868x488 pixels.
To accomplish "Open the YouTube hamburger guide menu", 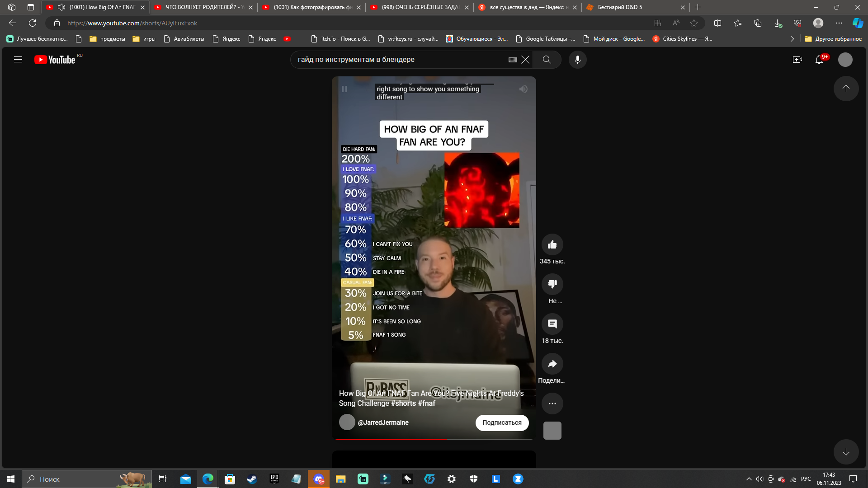I will [x=18, y=60].
